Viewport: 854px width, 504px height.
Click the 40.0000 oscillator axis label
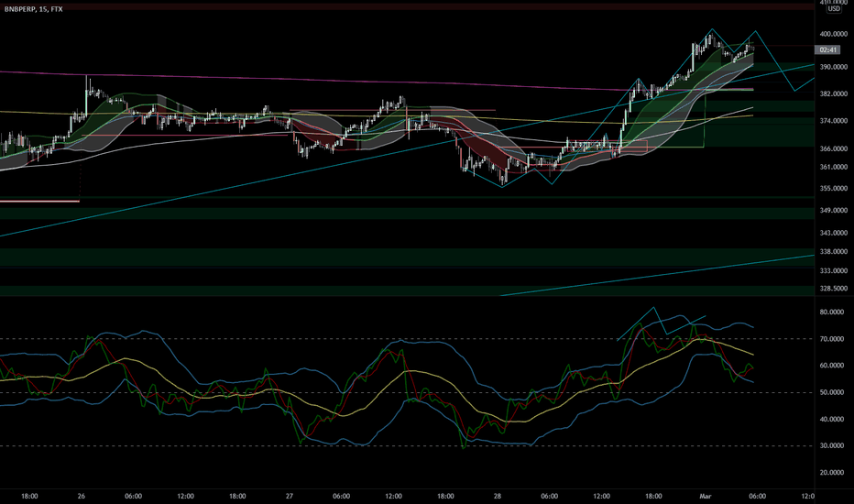pos(832,420)
